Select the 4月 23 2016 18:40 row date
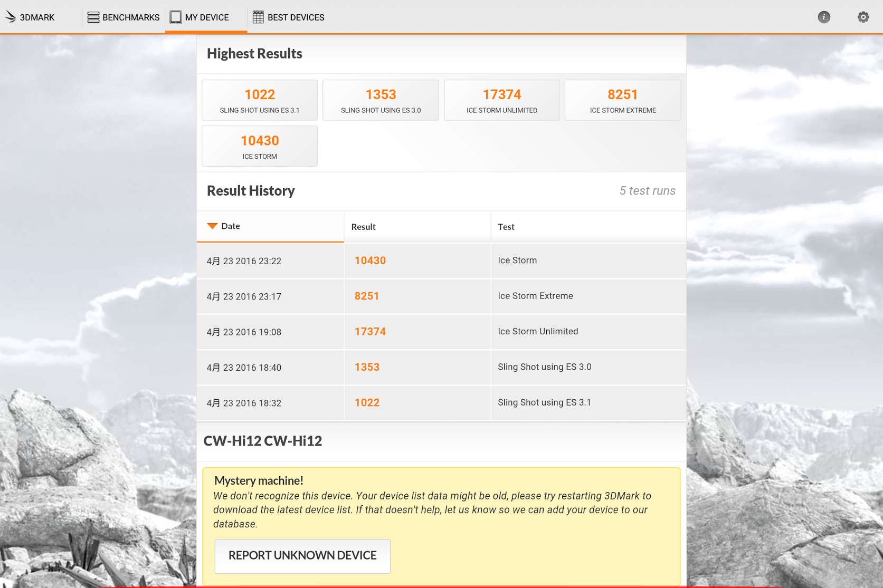This screenshot has width=883, height=588. 244,368
